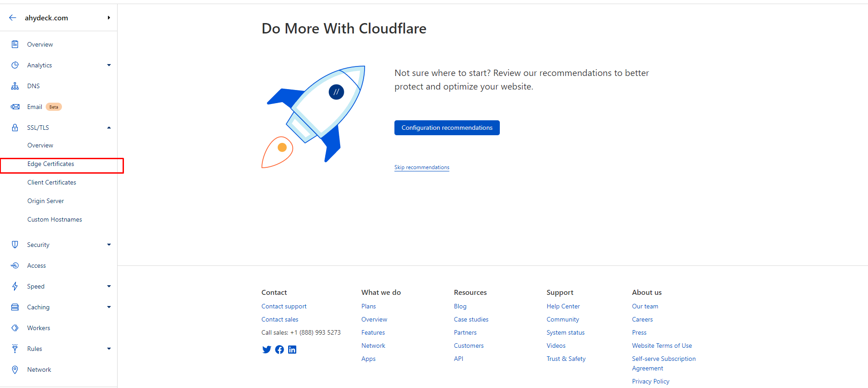
Task: Click the rocket illustration
Action: click(x=313, y=117)
